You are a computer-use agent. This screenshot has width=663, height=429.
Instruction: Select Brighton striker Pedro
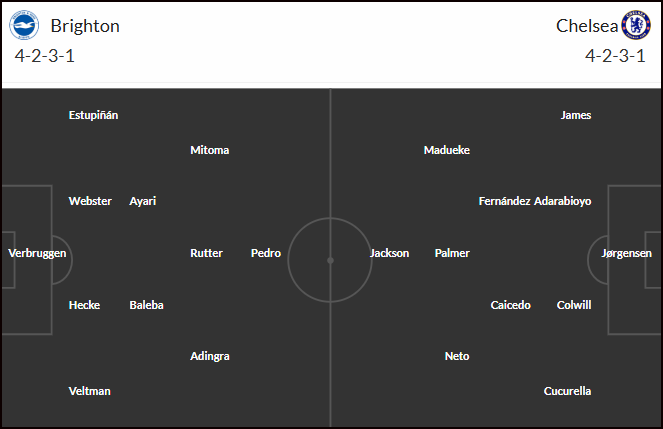point(266,253)
